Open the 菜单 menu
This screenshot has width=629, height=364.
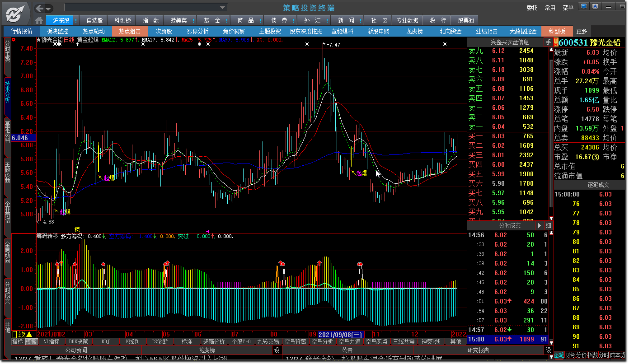tap(568, 8)
